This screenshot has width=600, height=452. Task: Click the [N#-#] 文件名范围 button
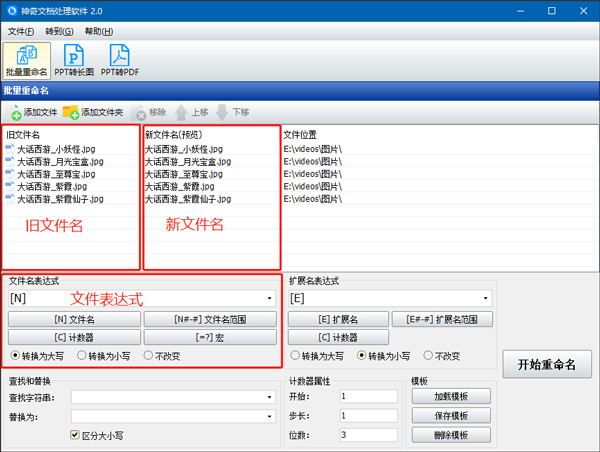(x=210, y=319)
